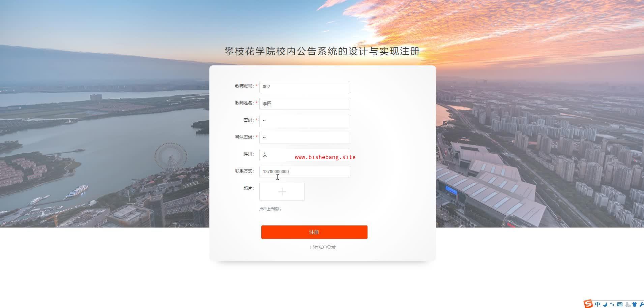Click the plus icon to upload photo
644x308 pixels.
click(x=282, y=192)
